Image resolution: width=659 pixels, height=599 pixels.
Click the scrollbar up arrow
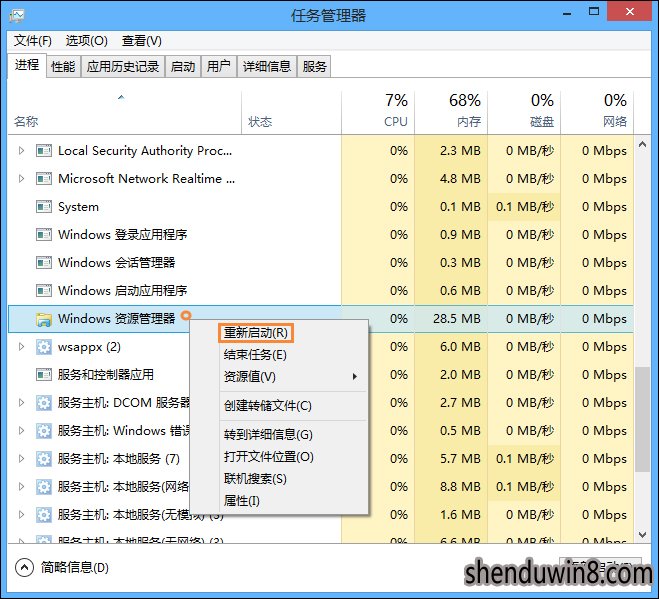click(x=642, y=144)
